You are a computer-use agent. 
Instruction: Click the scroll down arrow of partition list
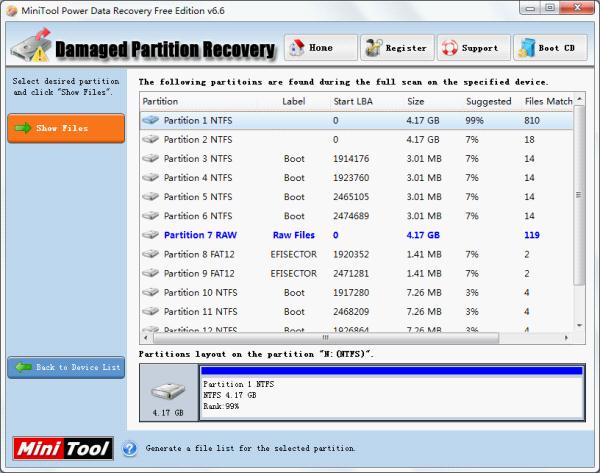click(579, 326)
